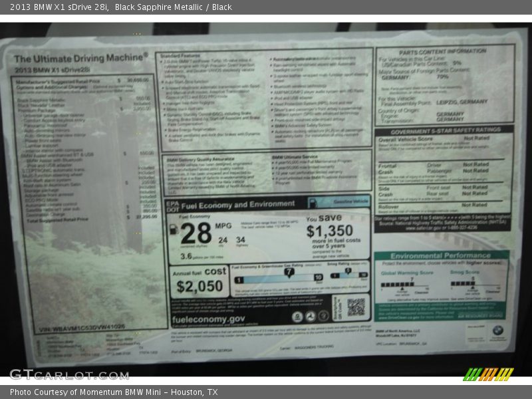Click the VIN number line
The height and width of the screenshot is (399, 532).
[82, 328]
